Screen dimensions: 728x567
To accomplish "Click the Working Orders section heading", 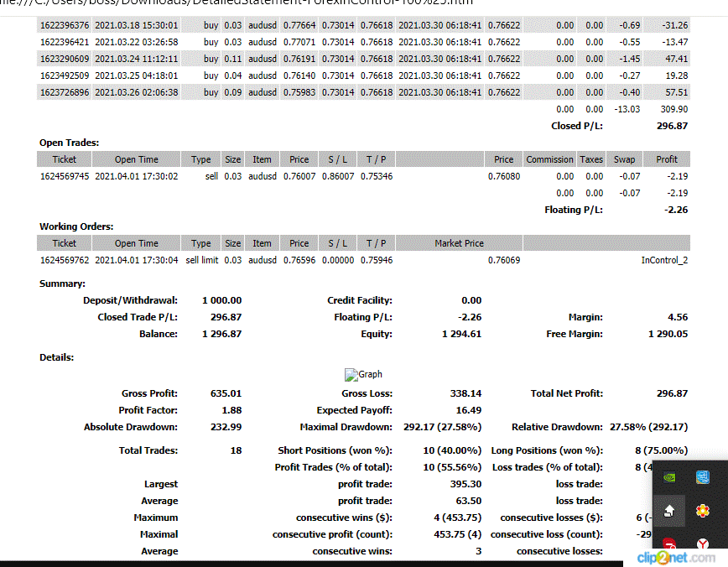I will (76, 226).
